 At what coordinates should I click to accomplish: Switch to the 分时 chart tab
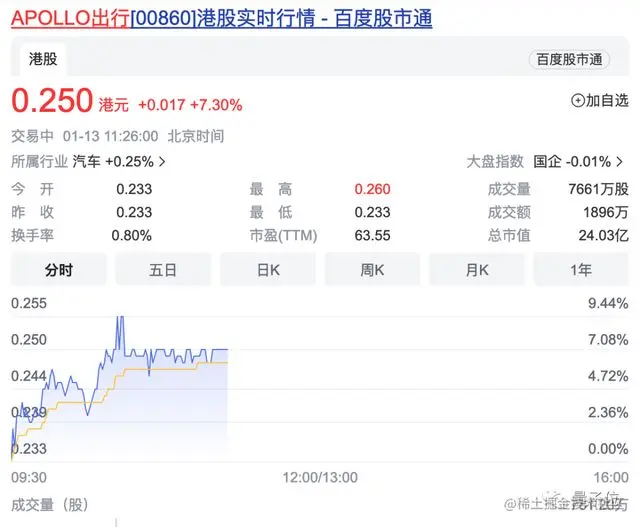[59, 270]
